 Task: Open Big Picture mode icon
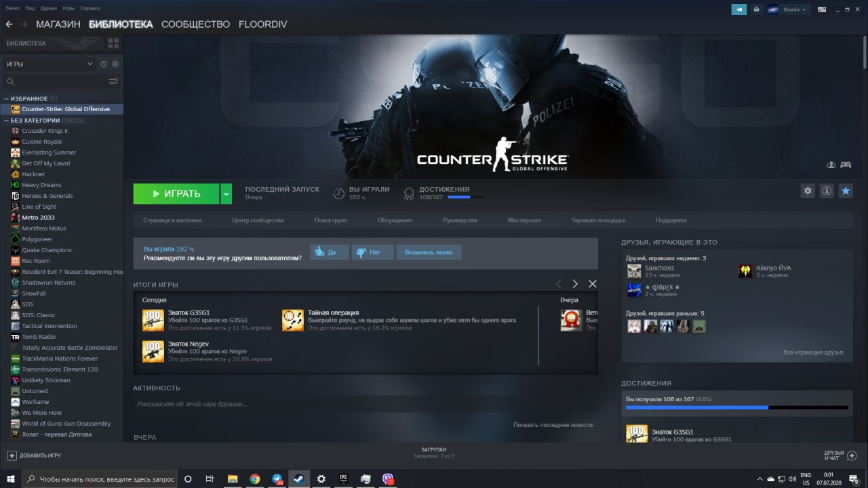tap(822, 9)
